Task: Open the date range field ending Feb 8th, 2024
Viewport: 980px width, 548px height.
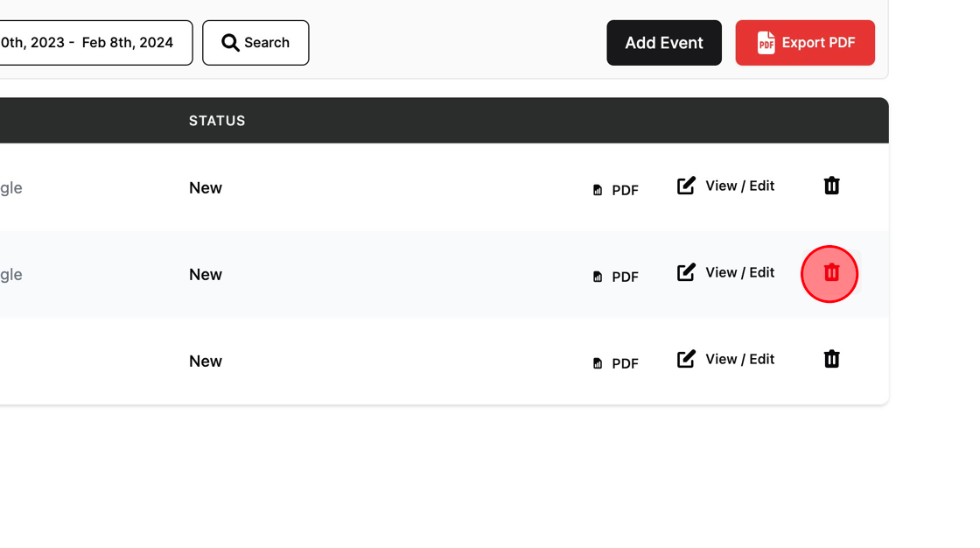Action: 95,43
